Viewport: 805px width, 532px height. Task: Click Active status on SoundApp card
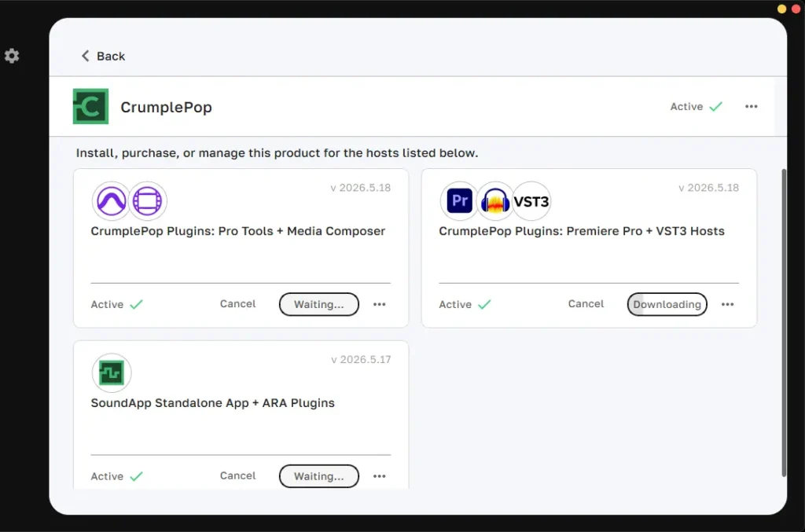tap(117, 476)
